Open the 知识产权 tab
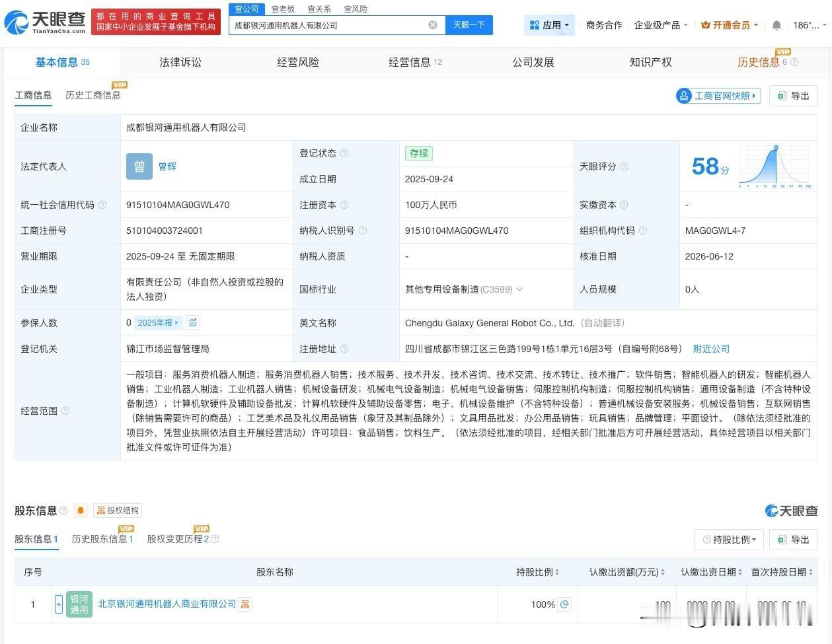Screen dimensions: 832x644 click(x=651, y=62)
